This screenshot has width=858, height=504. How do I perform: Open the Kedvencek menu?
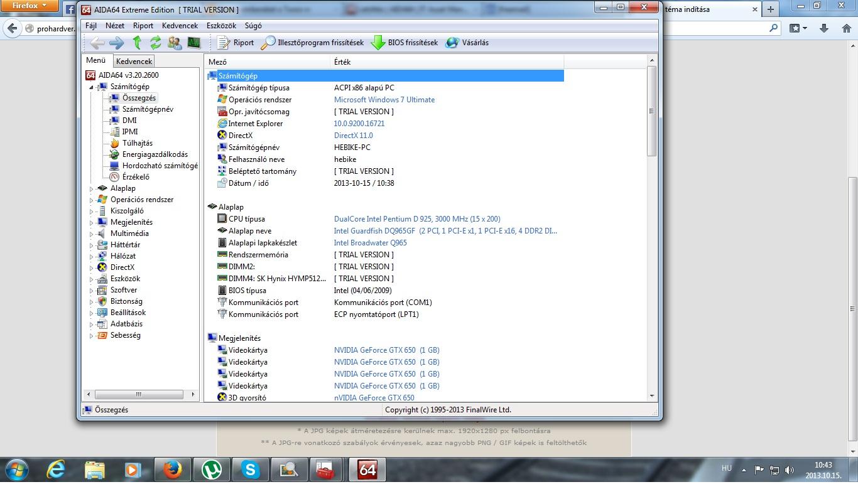(180, 26)
